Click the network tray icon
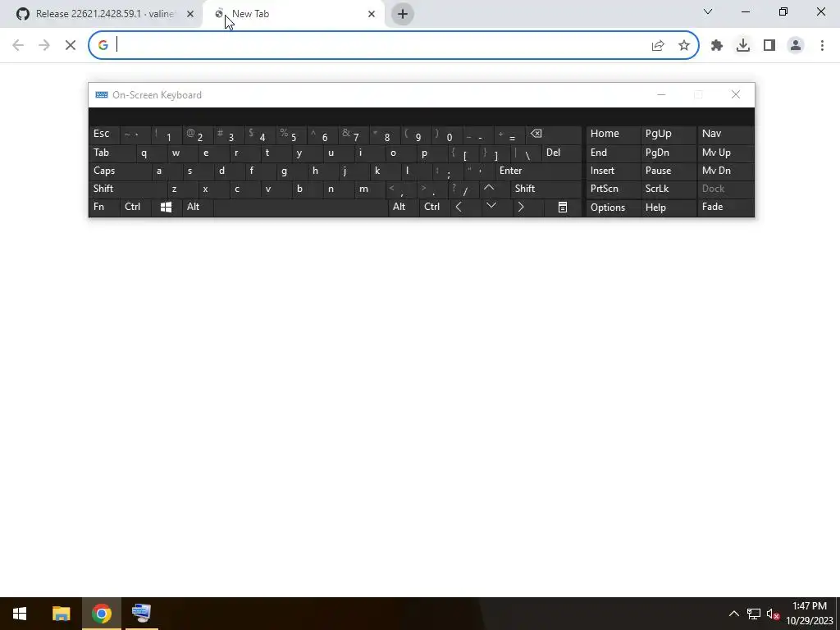 [x=754, y=614]
